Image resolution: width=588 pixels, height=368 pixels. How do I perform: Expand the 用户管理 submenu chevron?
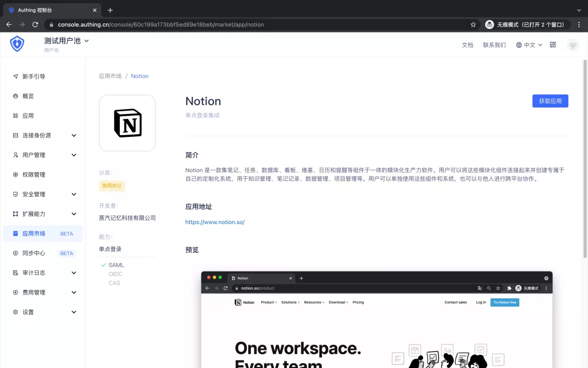[74, 155]
